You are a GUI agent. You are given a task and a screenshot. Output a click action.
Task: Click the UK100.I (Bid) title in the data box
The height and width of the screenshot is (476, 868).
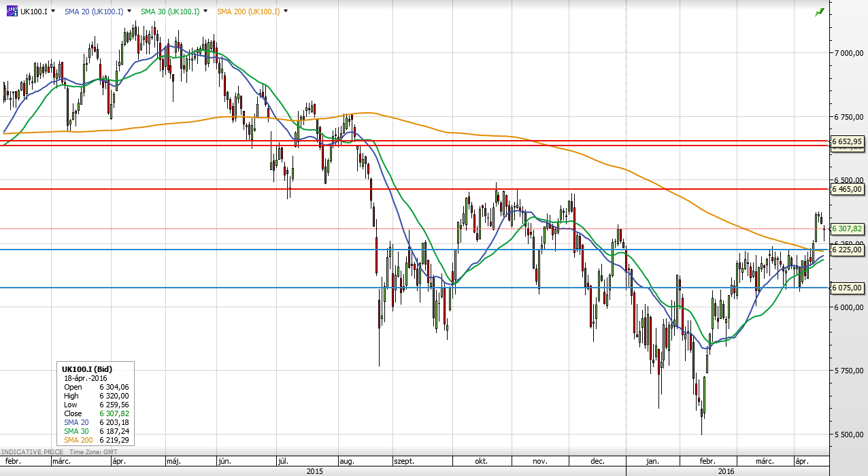[x=86, y=369]
